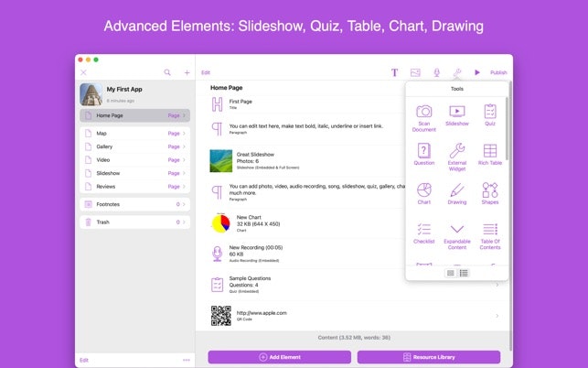Click Edit at sidebar bottom
Image resolution: width=588 pixels, height=368 pixels.
[x=84, y=360]
